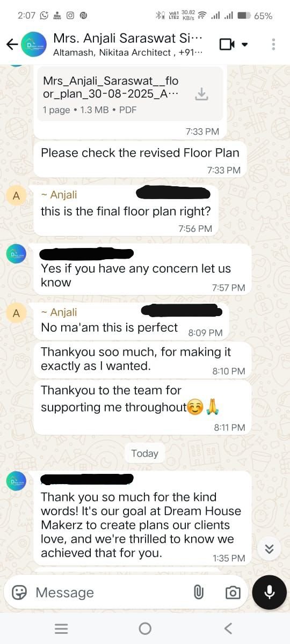Open the three-dot overflow menu
This screenshot has width=290, height=644.
pos(274,45)
